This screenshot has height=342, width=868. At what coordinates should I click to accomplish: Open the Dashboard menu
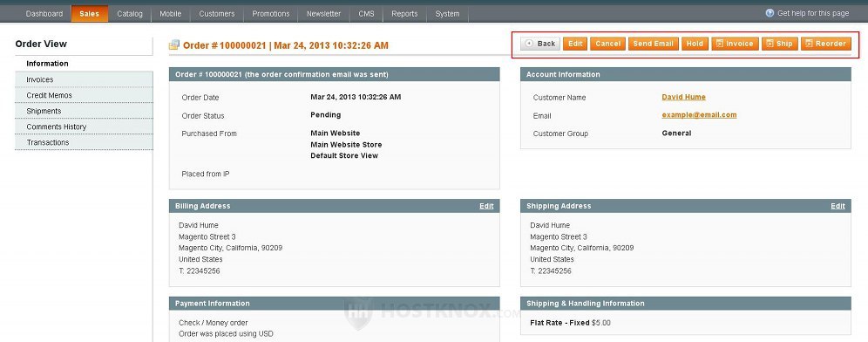[x=44, y=14]
